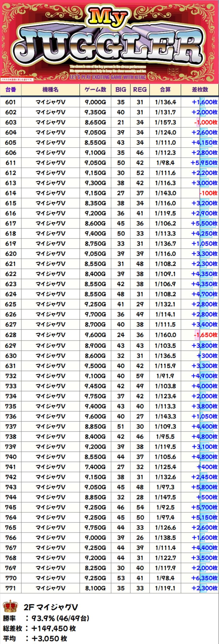
Task: Click the 9,700G game count
Action: [95, 314]
